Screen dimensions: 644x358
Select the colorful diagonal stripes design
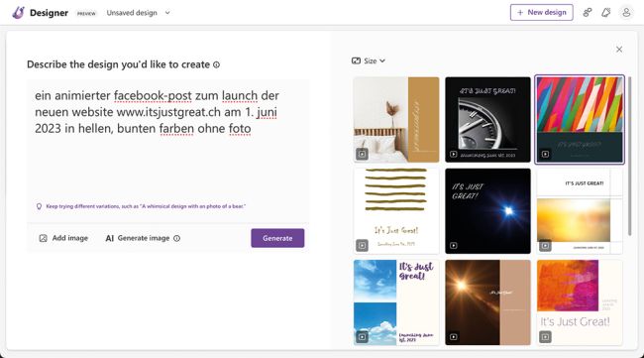tap(580, 120)
